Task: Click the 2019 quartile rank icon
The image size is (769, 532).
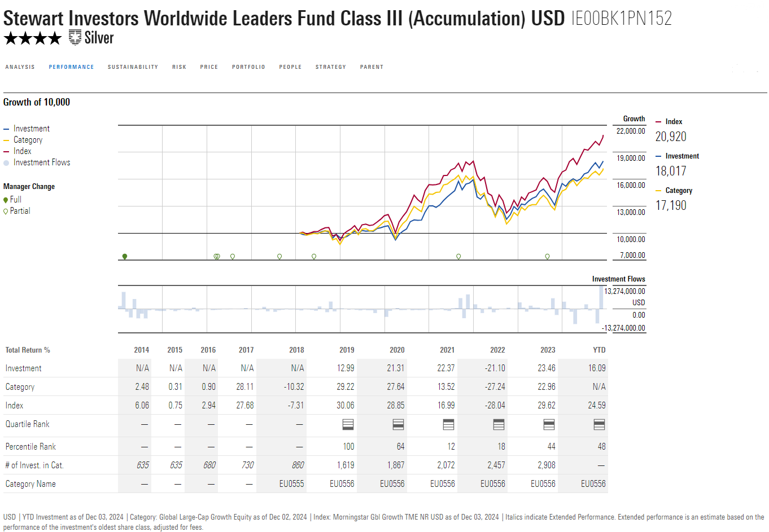Action: coord(348,424)
